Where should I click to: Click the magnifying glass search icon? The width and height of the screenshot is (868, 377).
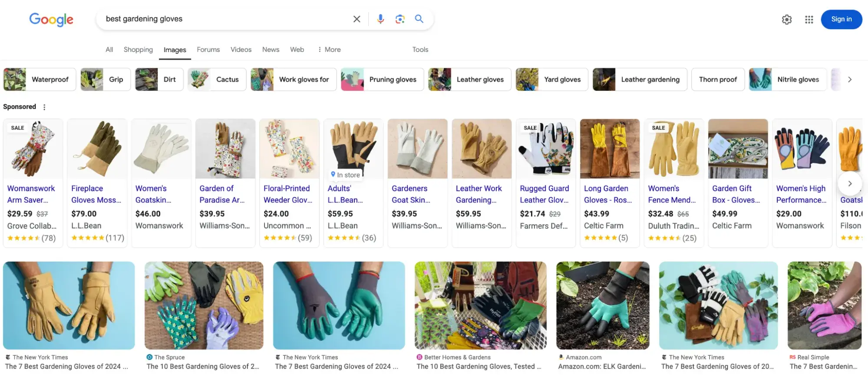coord(419,19)
